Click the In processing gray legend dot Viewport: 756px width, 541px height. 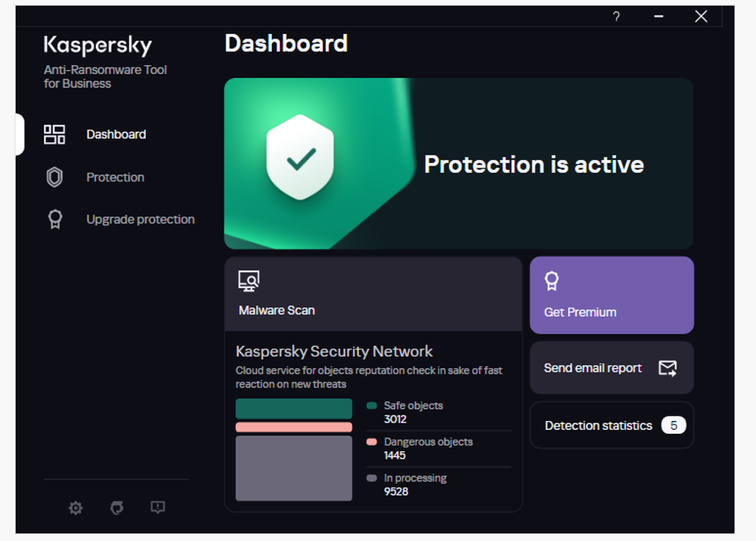pyautogui.click(x=371, y=478)
